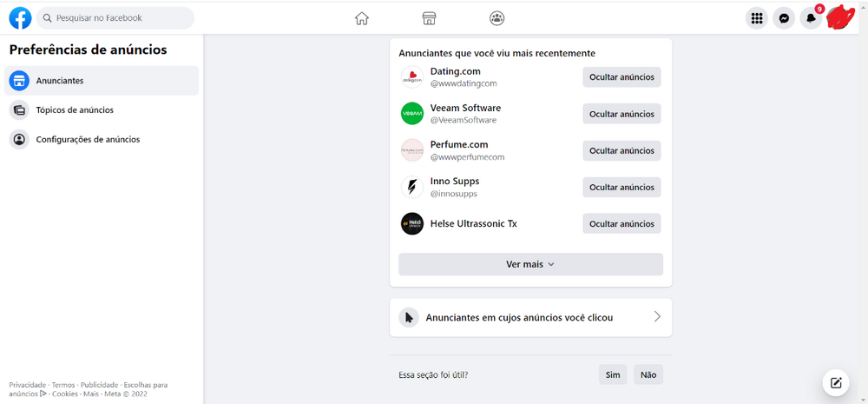Answer Não to section usefulness

[x=648, y=374]
